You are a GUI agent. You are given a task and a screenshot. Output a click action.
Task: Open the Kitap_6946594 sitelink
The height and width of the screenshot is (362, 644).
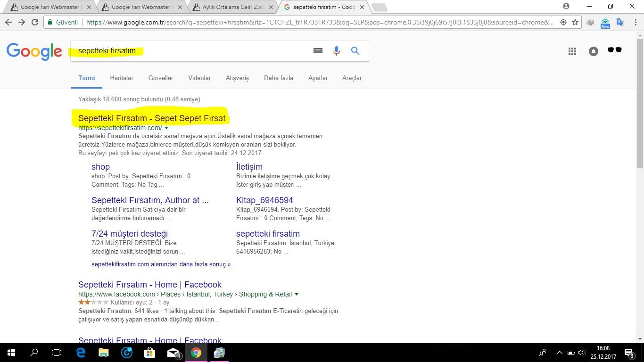pyautogui.click(x=264, y=200)
